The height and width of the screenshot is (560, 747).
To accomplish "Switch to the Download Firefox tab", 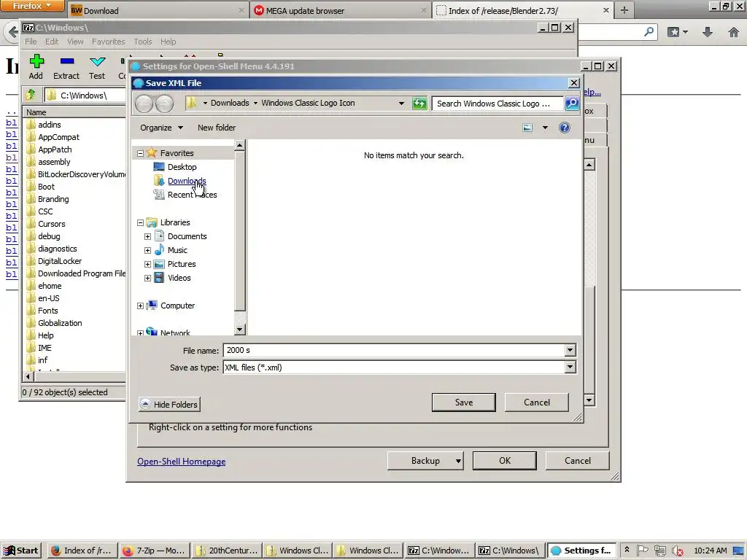I will (x=158, y=10).
